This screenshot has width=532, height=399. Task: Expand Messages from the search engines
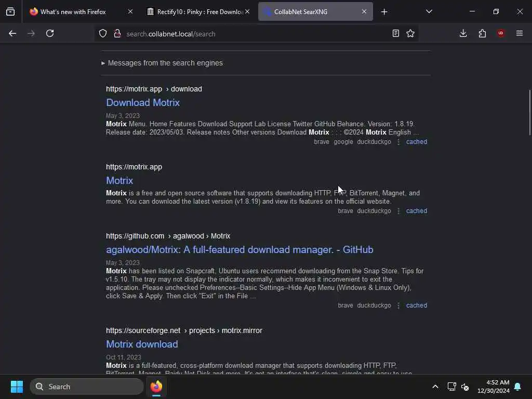pos(162,63)
